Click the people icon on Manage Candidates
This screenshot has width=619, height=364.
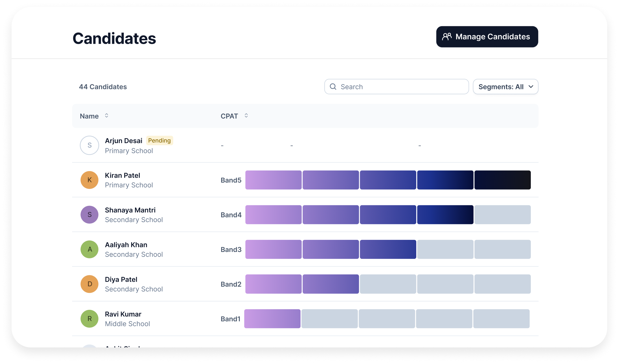[x=446, y=37]
